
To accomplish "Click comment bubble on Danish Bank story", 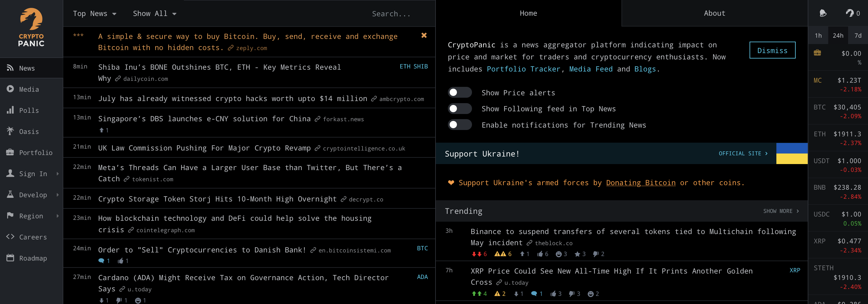I will [x=104, y=261].
